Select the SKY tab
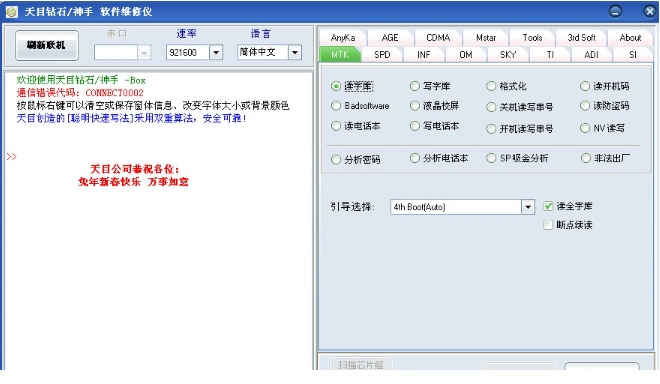The image size is (660, 384). (508, 55)
